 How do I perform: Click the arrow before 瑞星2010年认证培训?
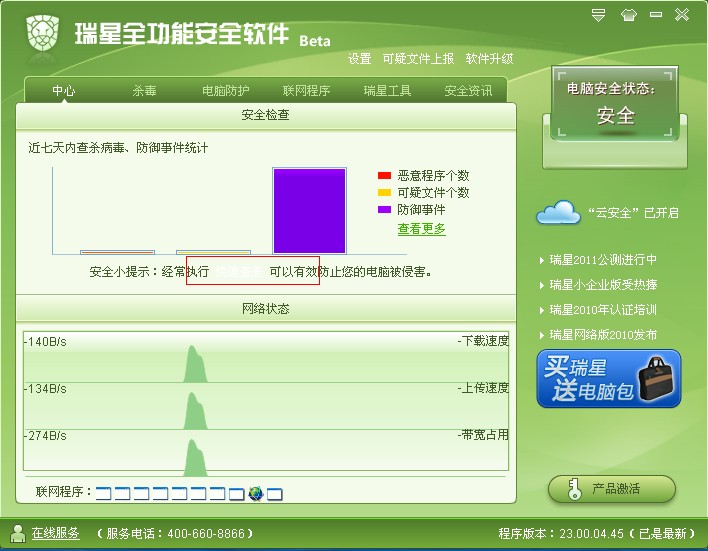click(x=542, y=310)
